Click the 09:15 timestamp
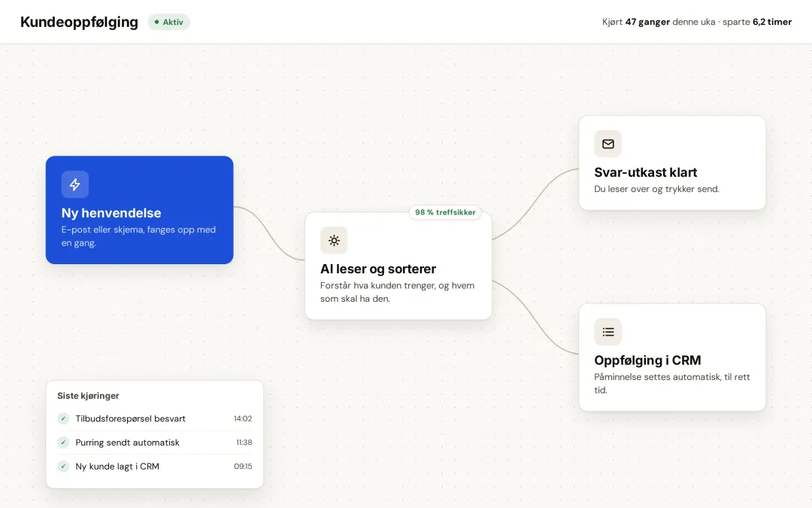 pos(243,466)
